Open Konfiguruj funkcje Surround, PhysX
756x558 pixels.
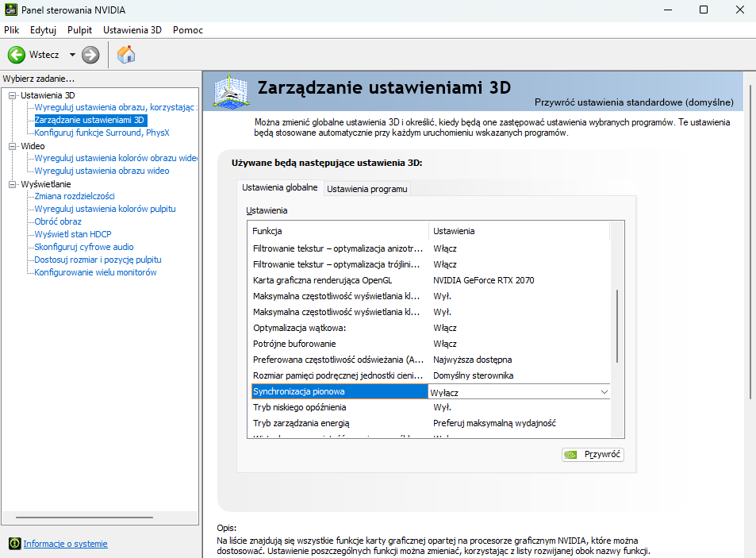(102, 133)
